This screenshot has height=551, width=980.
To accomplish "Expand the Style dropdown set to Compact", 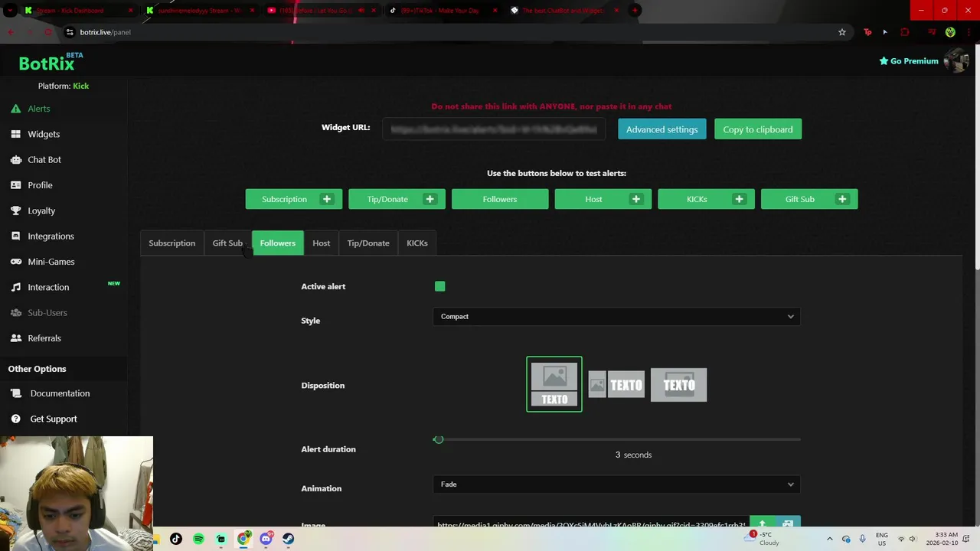I will tap(616, 316).
